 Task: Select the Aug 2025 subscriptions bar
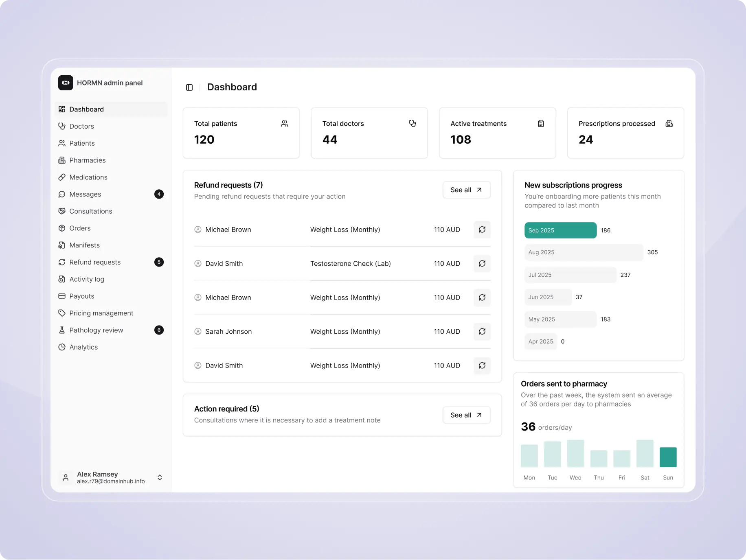click(x=584, y=252)
